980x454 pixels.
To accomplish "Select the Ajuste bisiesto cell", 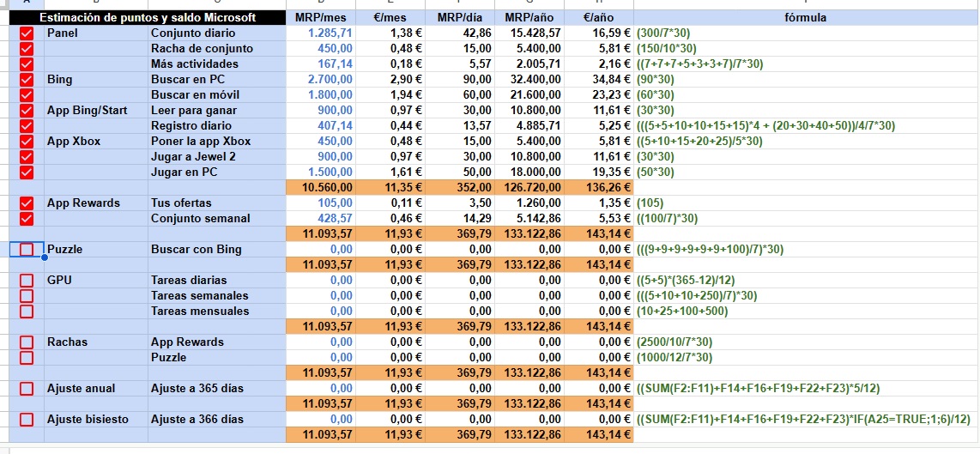I will click(x=95, y=419).
